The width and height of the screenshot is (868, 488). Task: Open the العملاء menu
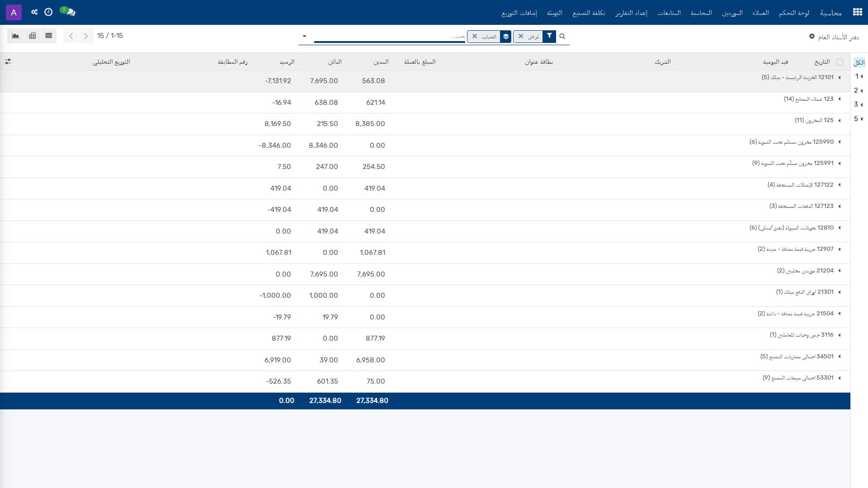760,13
